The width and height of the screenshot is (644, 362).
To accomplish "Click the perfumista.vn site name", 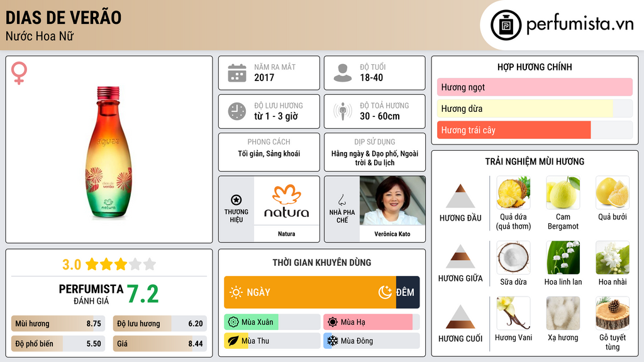I will click(580, 24).
